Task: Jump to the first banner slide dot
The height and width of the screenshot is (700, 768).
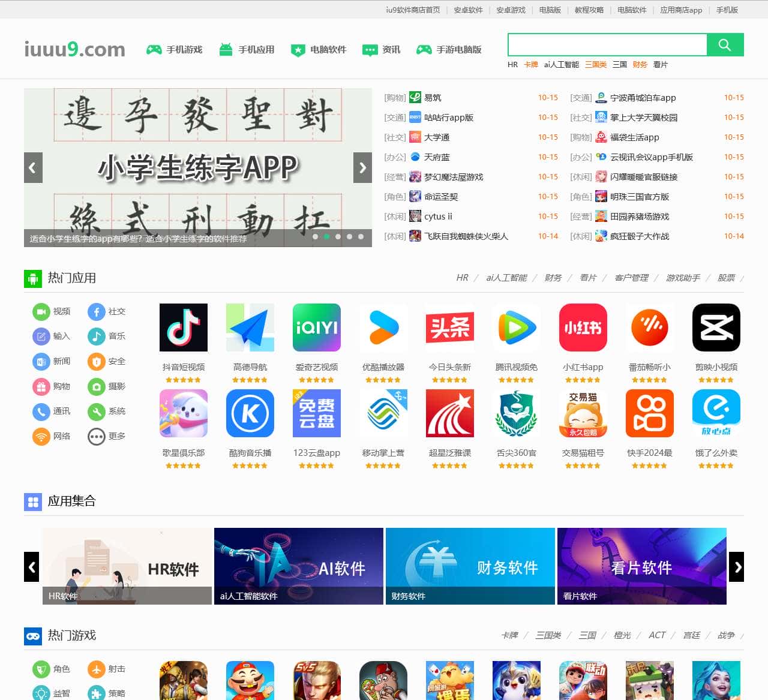Action: point(316,237)
